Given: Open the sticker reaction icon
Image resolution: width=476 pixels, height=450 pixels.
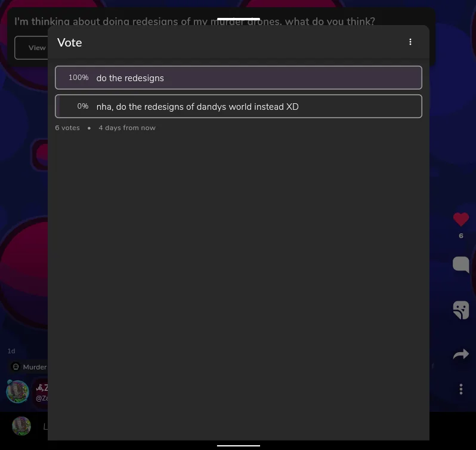Looking at the screenshot, I should pyautogui.click(x=461, y=310).
